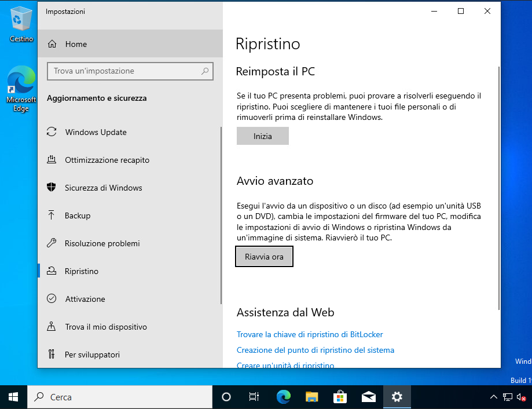This screenshot has width=532, height=409.
Task: Open the BitLocker recovery key link
Action: pyautogui.click(x=310, y=334)
